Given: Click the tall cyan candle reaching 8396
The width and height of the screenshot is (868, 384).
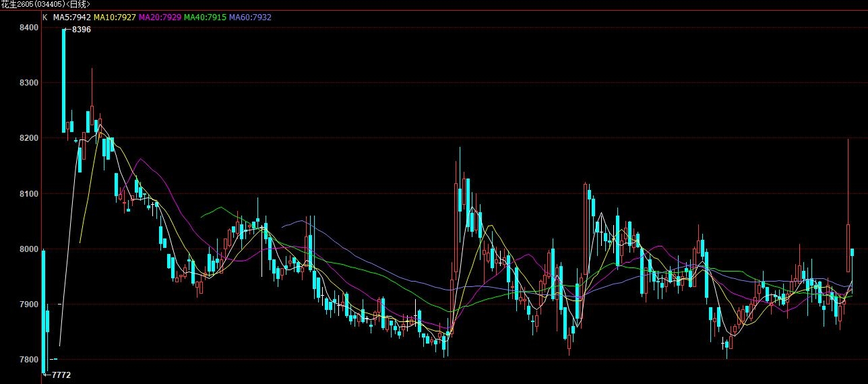Looking at the screenshot, I should click(64, 81).
